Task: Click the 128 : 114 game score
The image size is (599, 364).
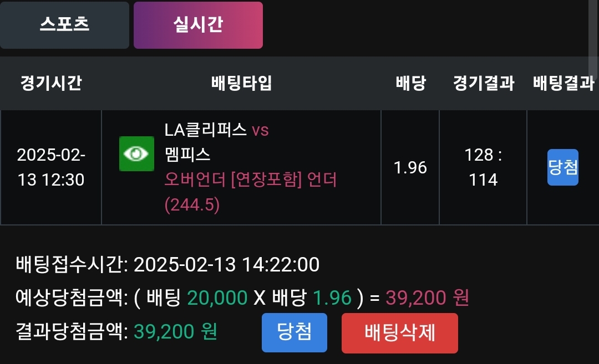Action: click(x=483, y=167)
